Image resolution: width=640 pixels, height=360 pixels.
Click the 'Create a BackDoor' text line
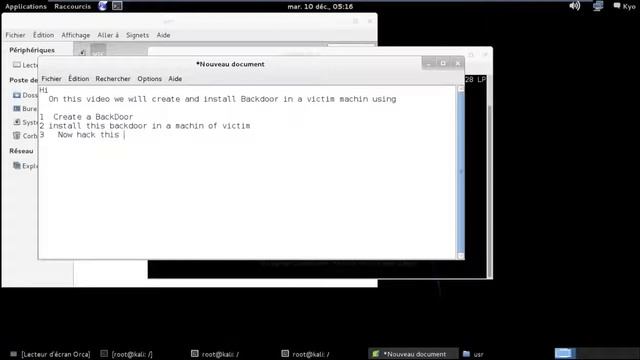coord(93,117)
